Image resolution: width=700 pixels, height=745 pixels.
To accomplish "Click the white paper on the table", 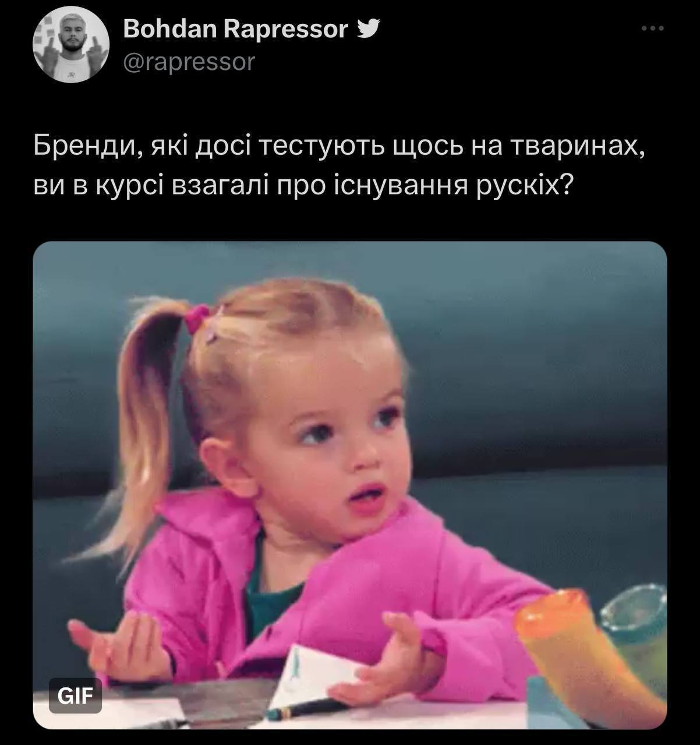I will [314, 675].
